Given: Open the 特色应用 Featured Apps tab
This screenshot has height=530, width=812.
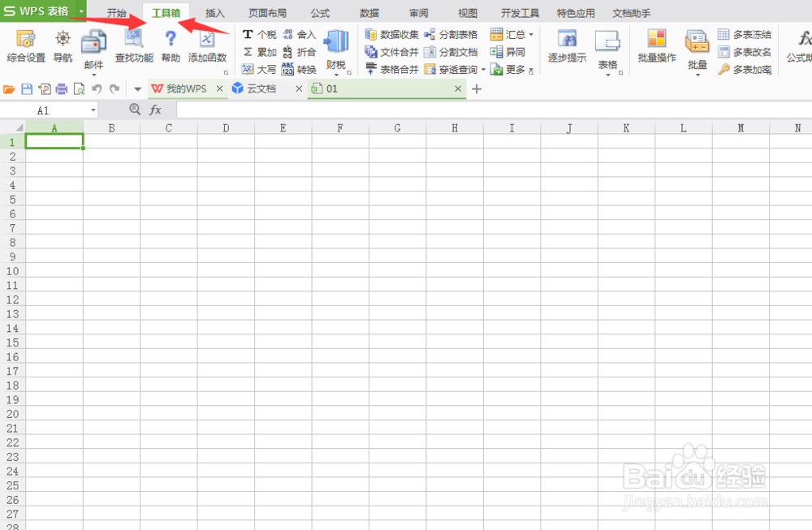Looking at the screenshot, I should 576,13.
